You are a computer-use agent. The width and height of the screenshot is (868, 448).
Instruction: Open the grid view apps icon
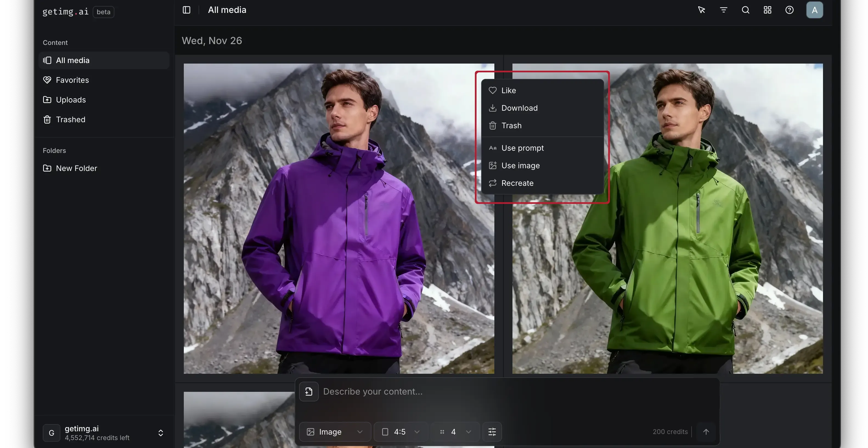(767, 10)
